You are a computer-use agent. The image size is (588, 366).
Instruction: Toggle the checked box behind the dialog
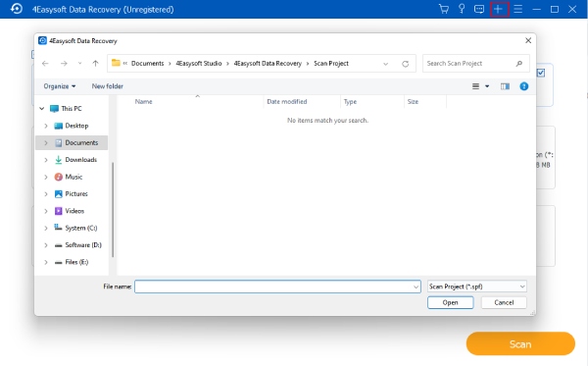(x=541, y=73)
